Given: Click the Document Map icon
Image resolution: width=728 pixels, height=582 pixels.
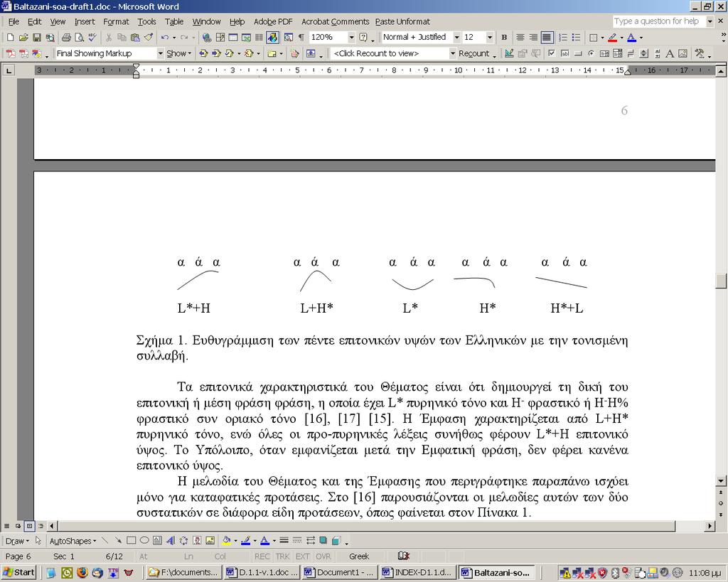Looking at the screenshot, I should click(289, 38).
